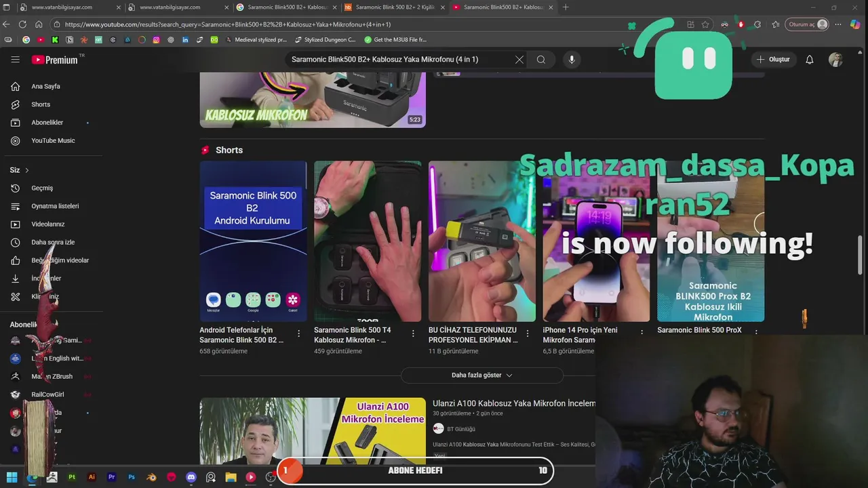This screenshot has width=868, height=488.
Task: Open a new browser tab
Action: [566, 7]
